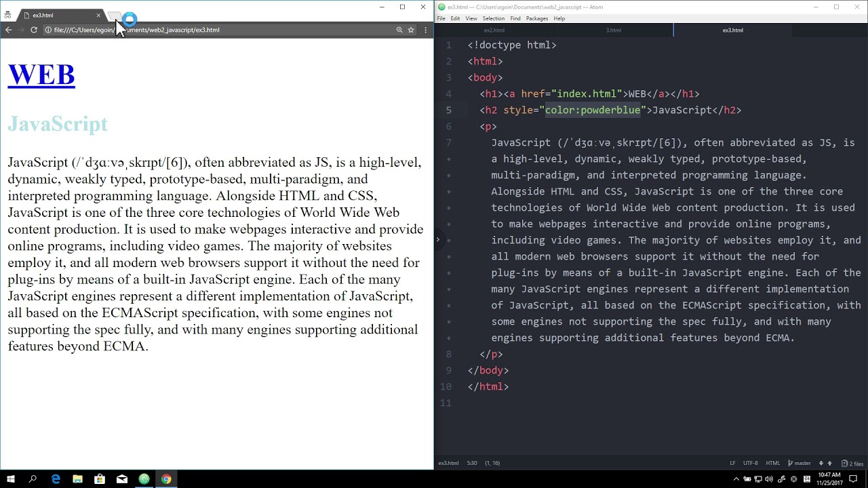Click the powderblue JavaScript heading in browser
Image resolution: width=868 pixels, height=488 pixels.
pyautogui.click(x=58, y=124)
